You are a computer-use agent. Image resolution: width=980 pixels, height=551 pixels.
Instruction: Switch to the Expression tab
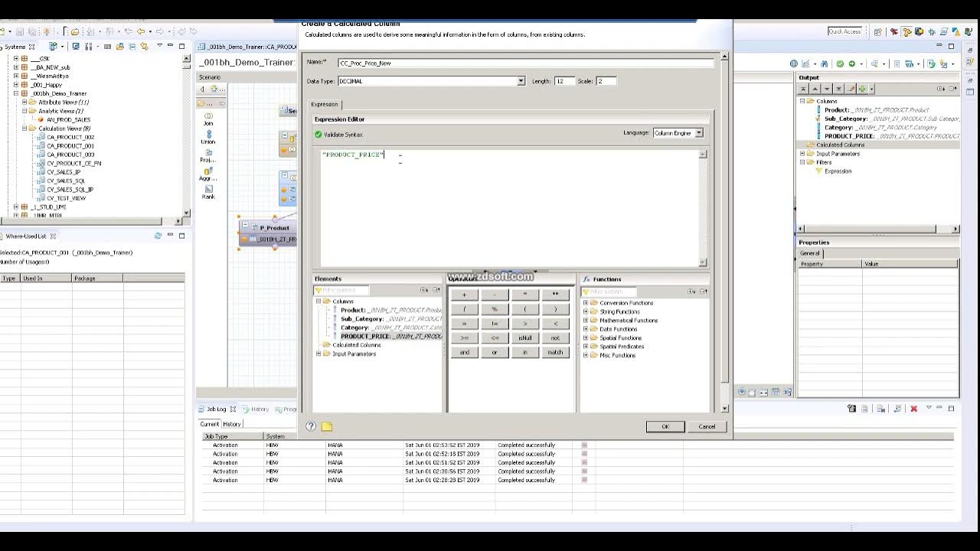[x=325, y=104]
